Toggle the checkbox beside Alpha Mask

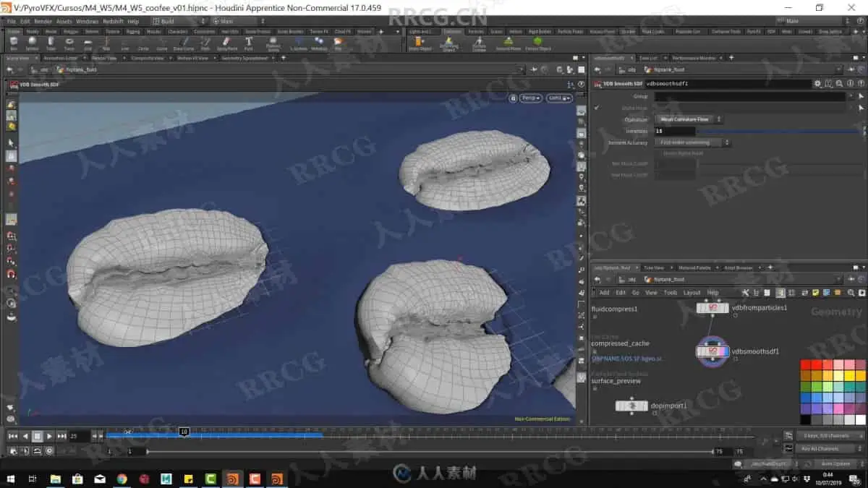pos(597,108)
